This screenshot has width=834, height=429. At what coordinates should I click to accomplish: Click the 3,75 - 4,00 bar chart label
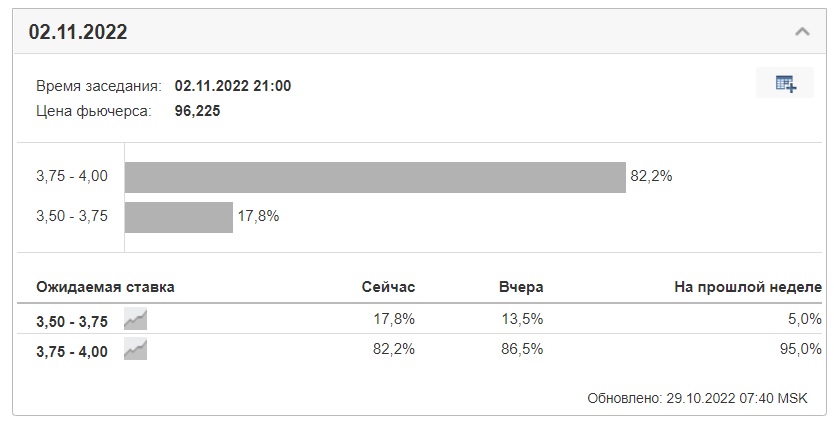72,176
